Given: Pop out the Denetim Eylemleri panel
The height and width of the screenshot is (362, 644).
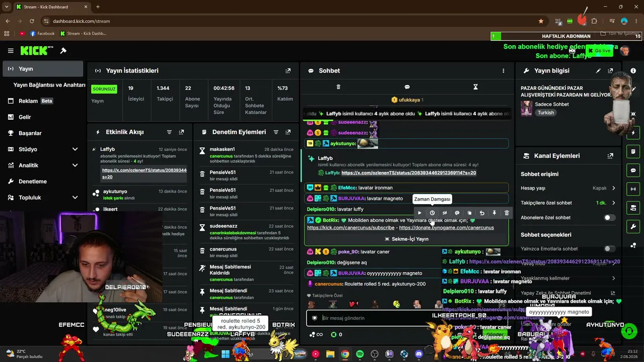Looking at the screenshot, I should [x=288, y=132].
